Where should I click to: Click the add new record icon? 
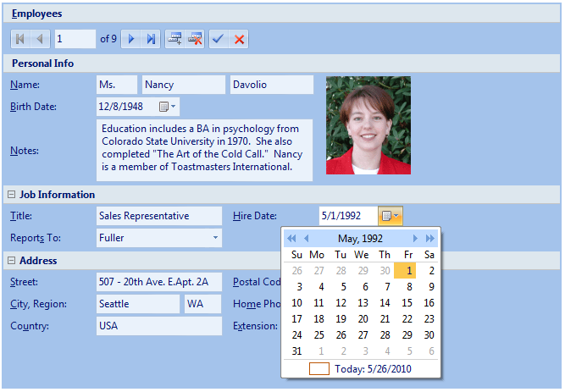[174, 39]
